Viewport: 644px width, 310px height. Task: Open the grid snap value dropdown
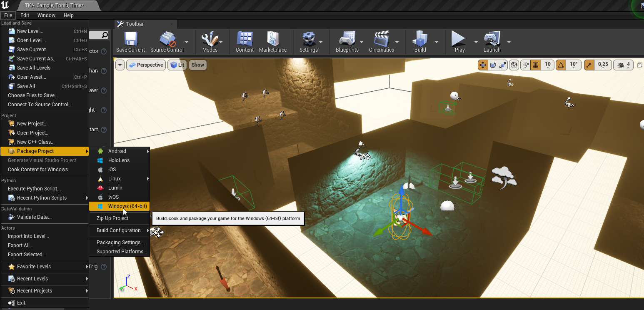[x=548, y=65]
